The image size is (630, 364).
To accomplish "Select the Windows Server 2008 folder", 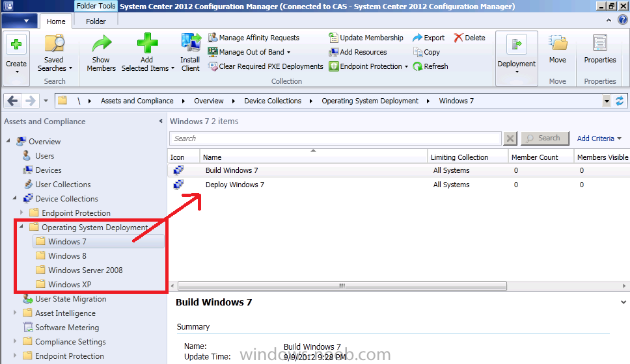I will 85,270.
